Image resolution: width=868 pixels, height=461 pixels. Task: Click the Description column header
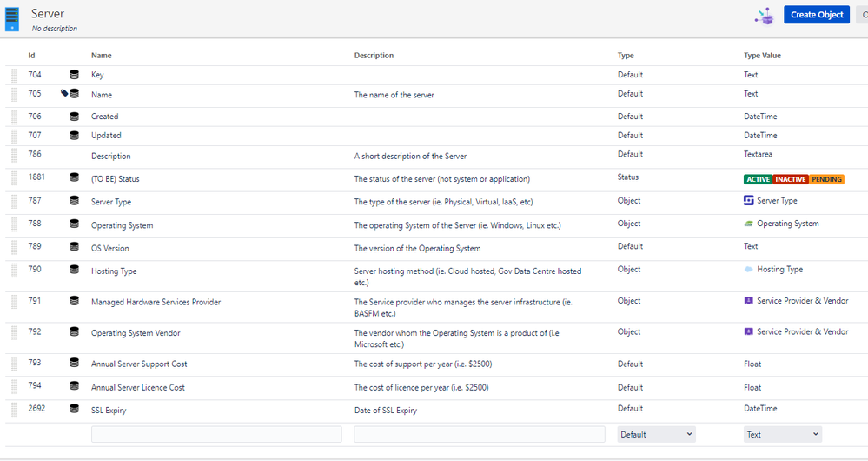[374, 56]
